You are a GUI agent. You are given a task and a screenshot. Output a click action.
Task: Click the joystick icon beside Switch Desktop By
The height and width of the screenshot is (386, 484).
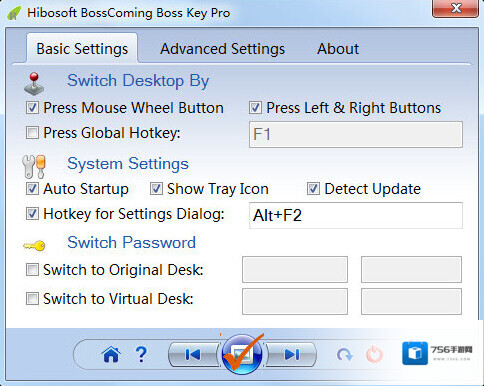point(34,84)
